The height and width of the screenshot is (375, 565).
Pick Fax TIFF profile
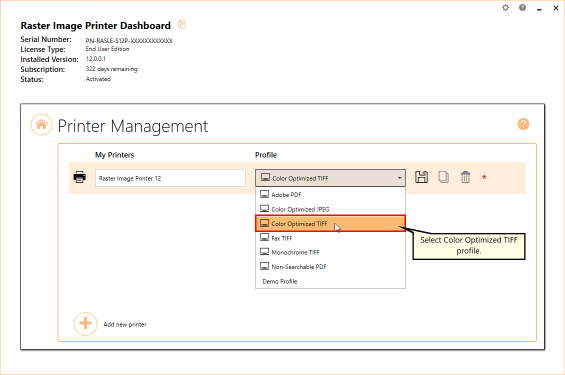tap(330, 238)
